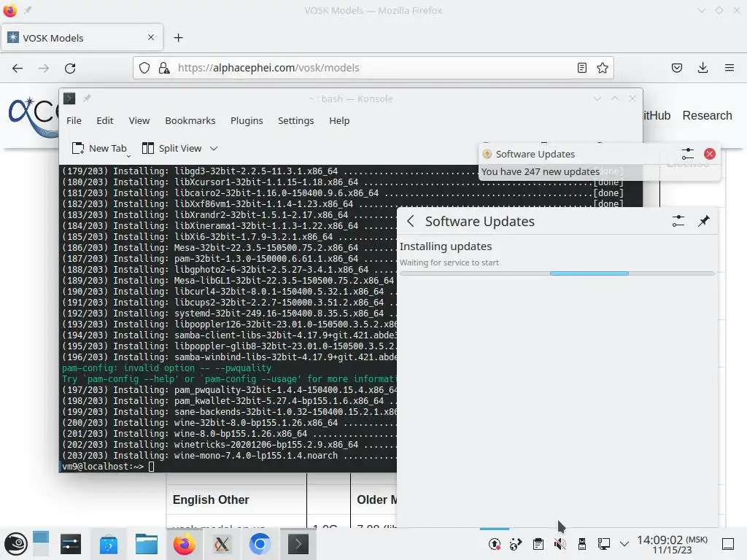Click the Firefox title bar logo icon
Image resolution: width=747 pixels, height=560 pixels.
click(10, 10)
